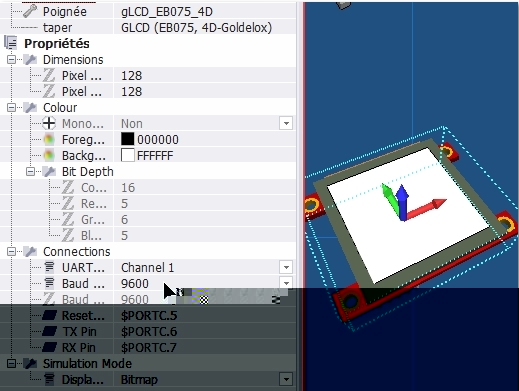
Task: Click the Monochrome crosshair property icon
Action: [49, 123]
